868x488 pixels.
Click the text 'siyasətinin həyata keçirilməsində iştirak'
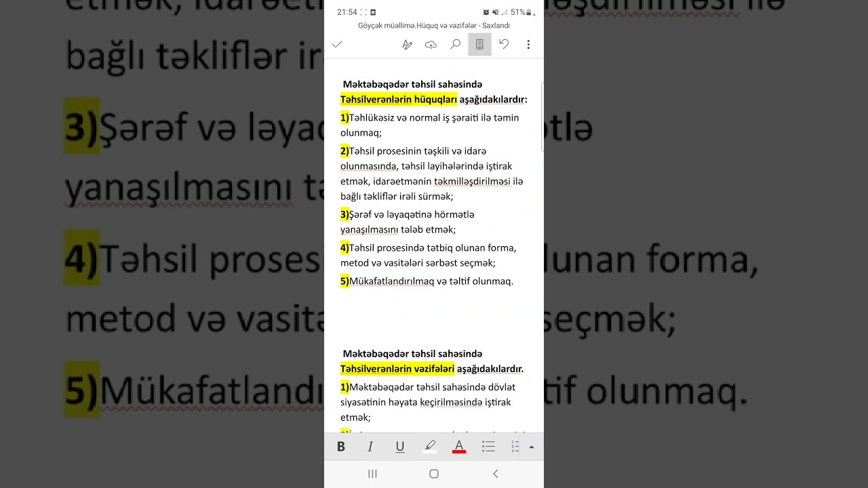click(426, 403)
